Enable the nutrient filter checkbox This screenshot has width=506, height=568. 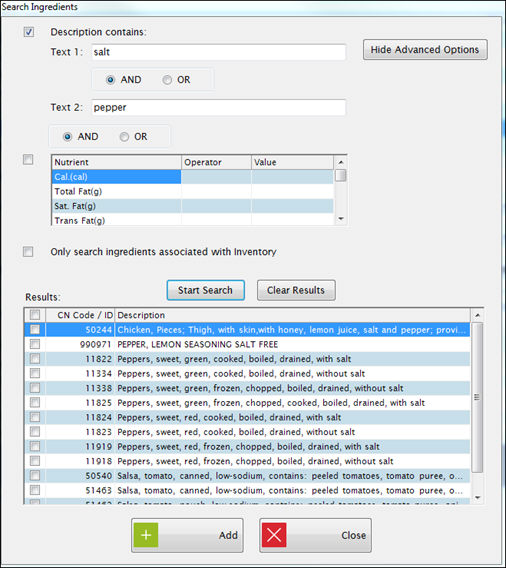pos(28,159)
